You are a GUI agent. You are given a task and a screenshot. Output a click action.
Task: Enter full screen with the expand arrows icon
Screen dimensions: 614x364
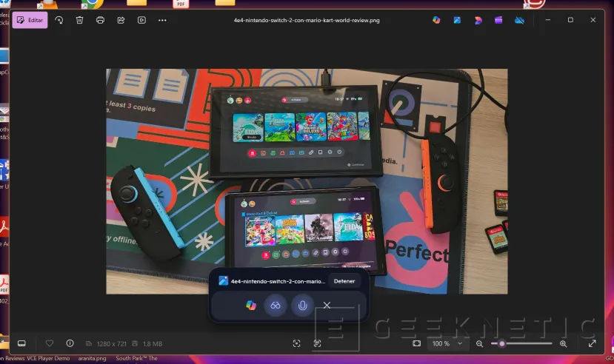(x=592, y=343)
